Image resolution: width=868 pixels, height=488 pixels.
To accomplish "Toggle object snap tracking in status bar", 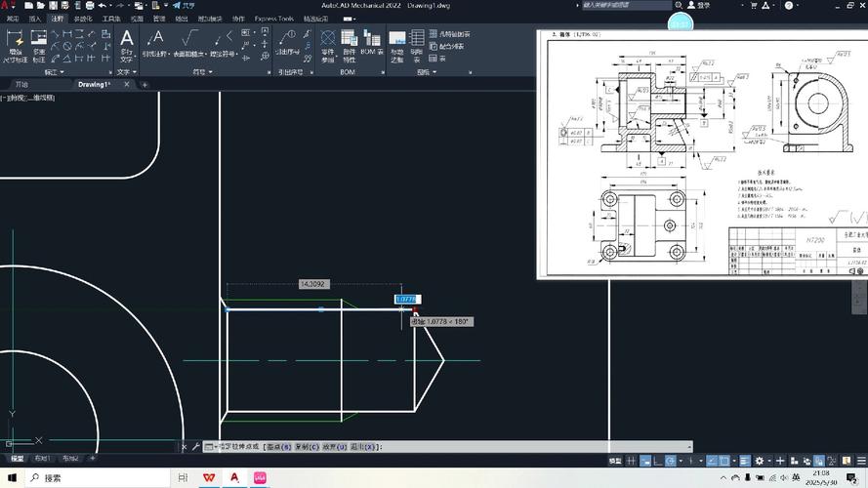I will tap(712, 461).
